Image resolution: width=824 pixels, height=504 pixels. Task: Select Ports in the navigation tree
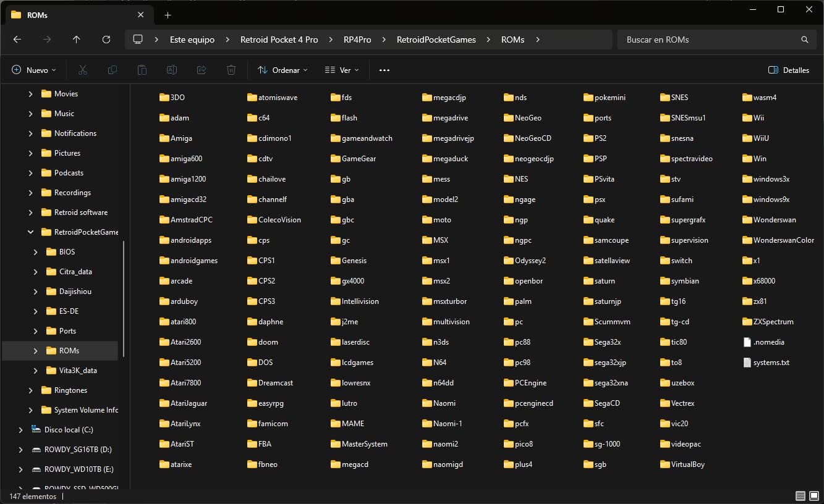coord(67,331)
